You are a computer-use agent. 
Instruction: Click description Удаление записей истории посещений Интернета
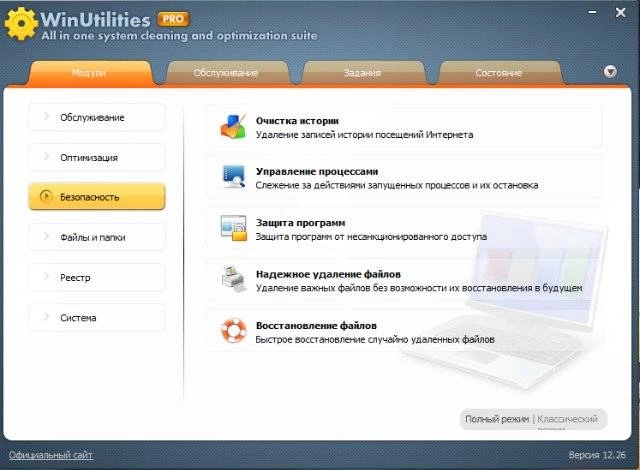pyautogui.click(x=364, y=135)
